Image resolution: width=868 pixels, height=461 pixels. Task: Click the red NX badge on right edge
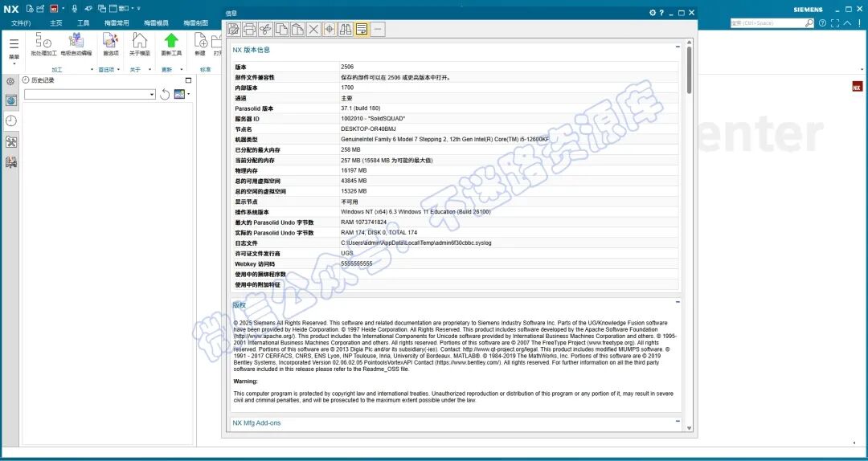[x=857, y=87]
